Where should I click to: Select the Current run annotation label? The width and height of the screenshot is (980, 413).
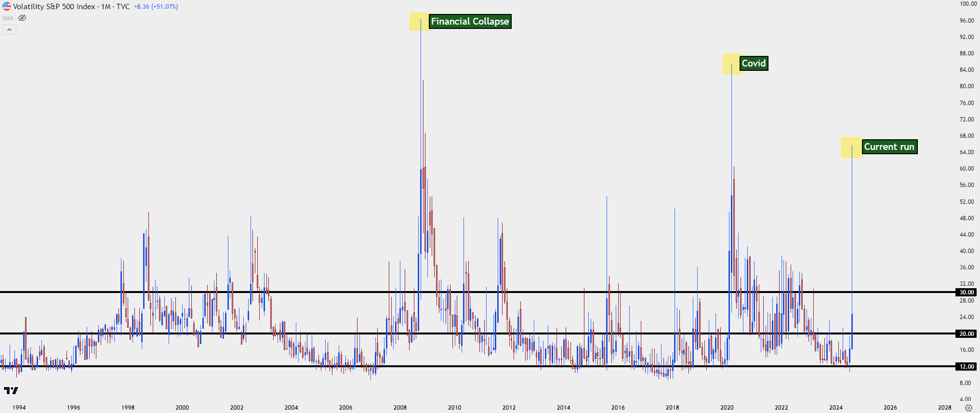point(889,147)
